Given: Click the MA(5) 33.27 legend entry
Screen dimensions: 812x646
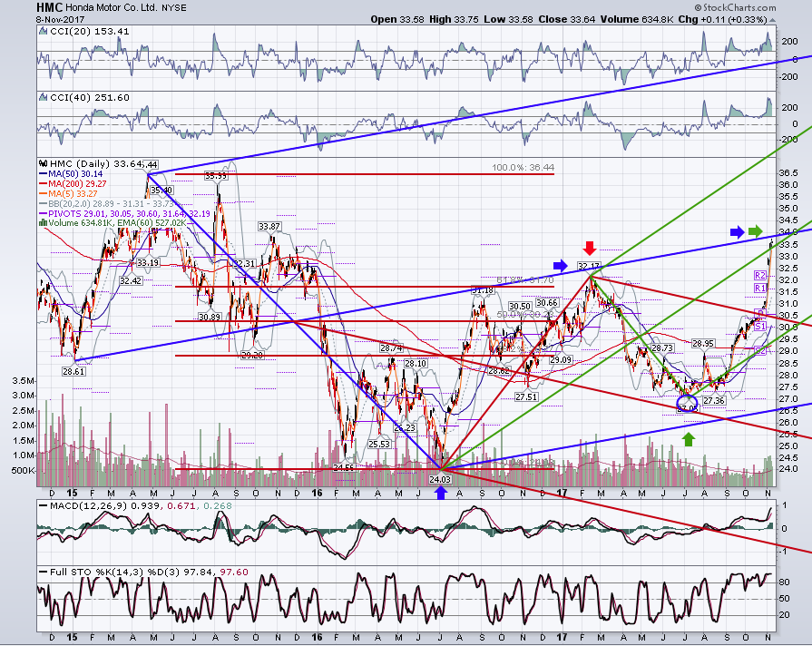Looking at the screenshot, I should pos(73,194).
